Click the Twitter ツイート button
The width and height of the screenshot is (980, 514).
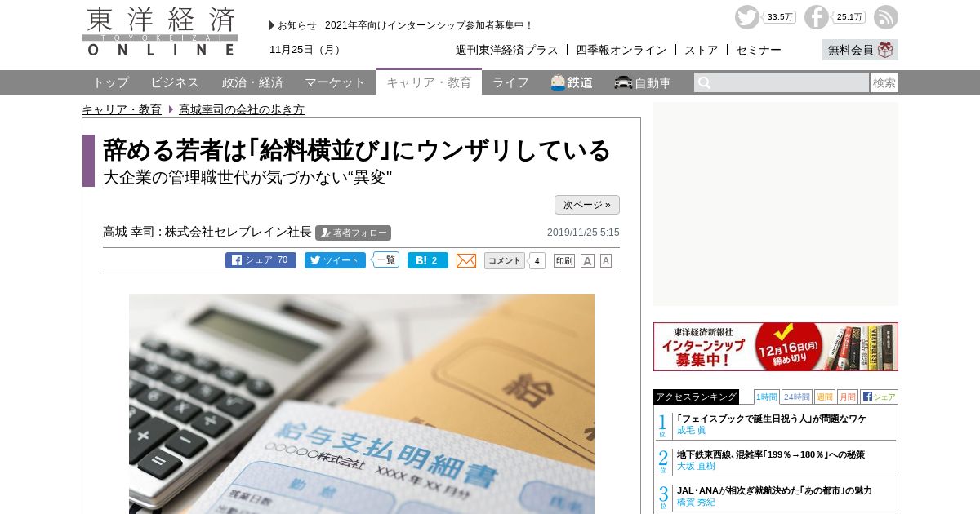pyautogui.click(x=335, y=260)
